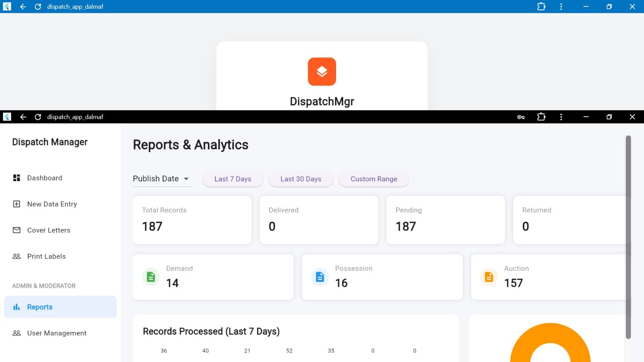Click the Reports bar chart icon
The width and height of the screenshot is (644, 362).
pos(17,307)
